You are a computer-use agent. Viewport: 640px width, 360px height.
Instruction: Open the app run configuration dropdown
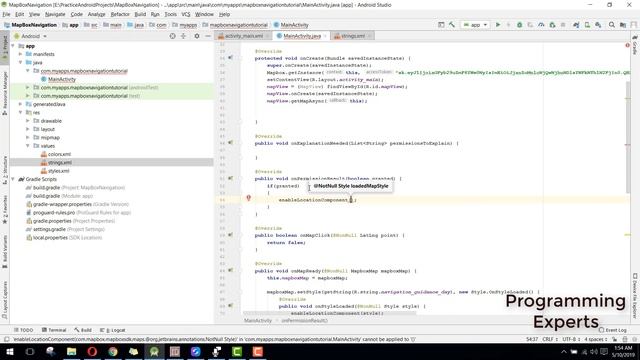(475, 25)
